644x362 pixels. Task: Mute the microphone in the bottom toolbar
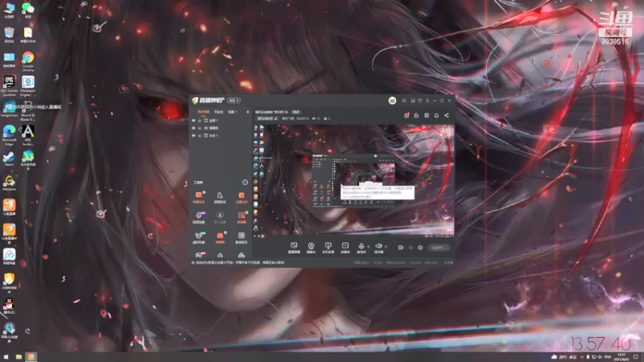(361, 248)
